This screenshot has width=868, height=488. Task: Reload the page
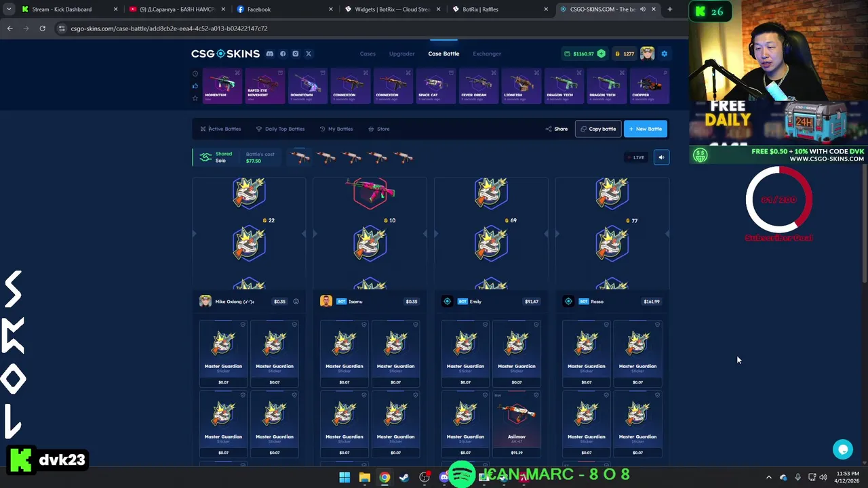pyautogui.click(x=42, y=28)
